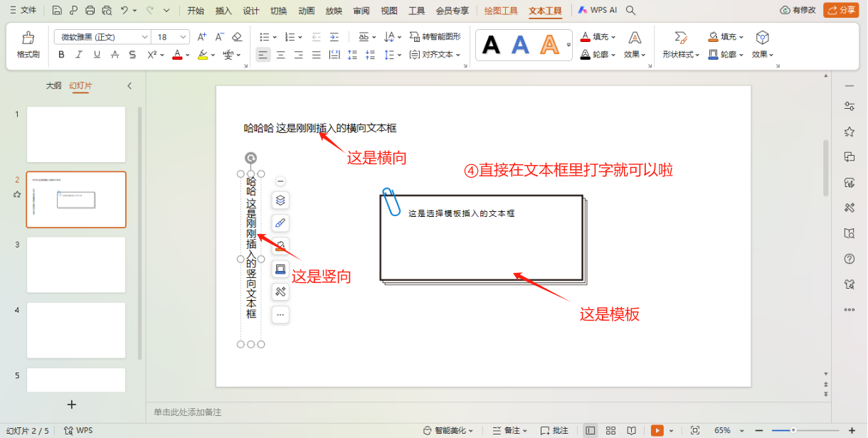Select slide 3 thumbnail in the panel
This screenshot has width=868, height=438.
(75, 265)
